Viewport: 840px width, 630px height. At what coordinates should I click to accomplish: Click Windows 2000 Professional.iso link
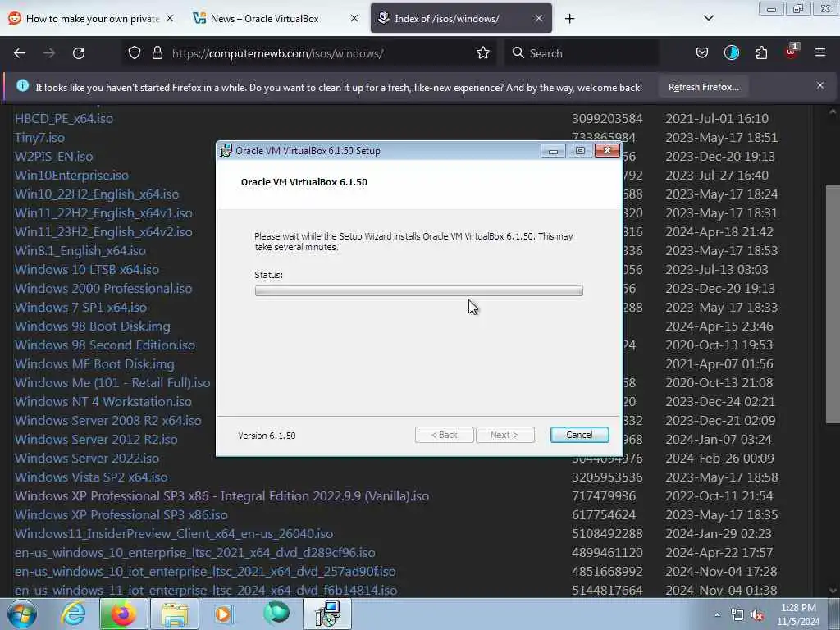pos(103,288)
